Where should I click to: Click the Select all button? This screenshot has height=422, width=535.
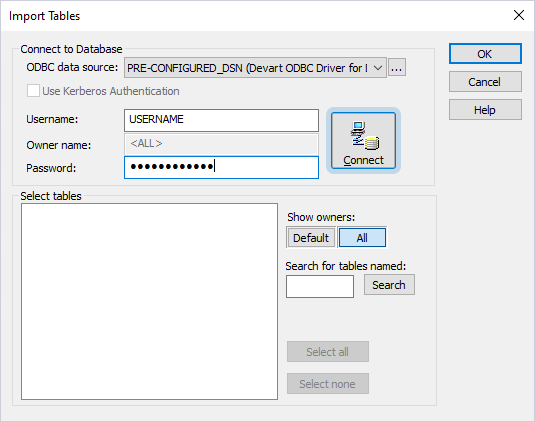point(328,351)
